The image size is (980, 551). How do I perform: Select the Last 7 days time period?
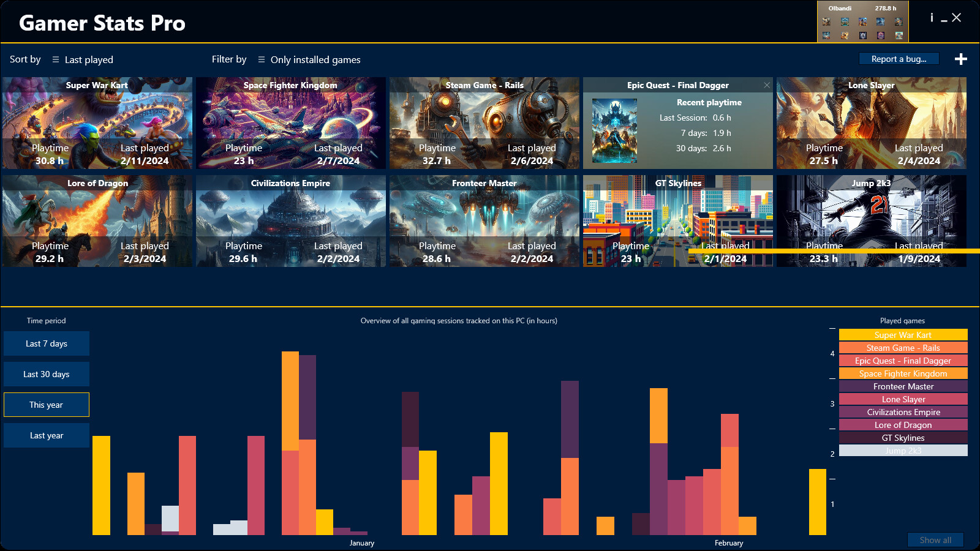coord(46,343)
